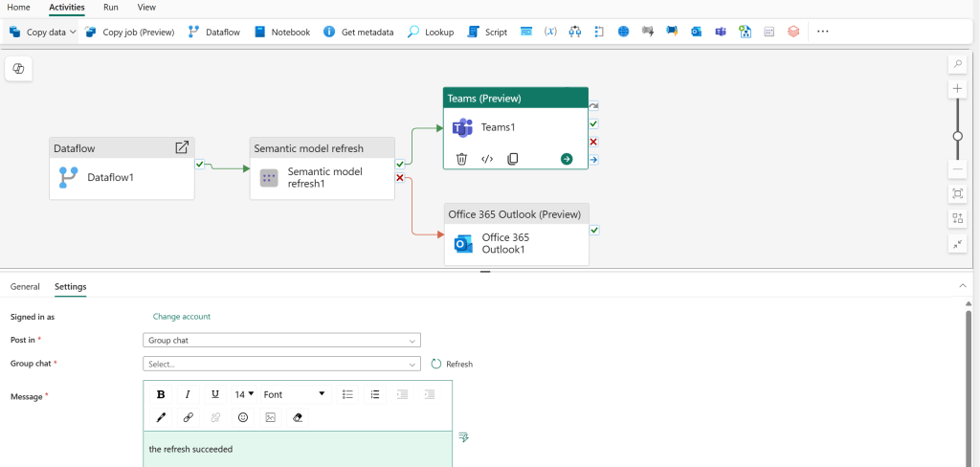Add the gray Webhook activity with lightning bolt
The width and height of the screenshot is (980, 467).
(x=648, y=32)
